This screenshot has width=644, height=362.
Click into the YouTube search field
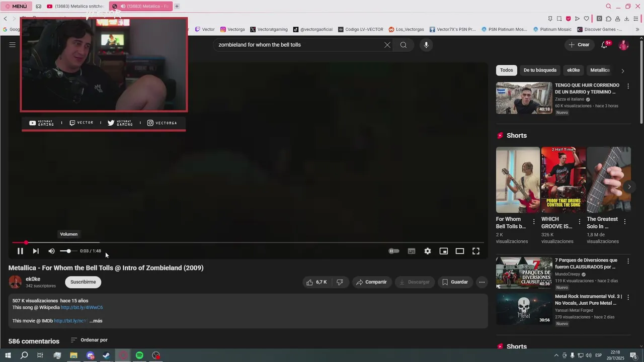tap(299, 45)
